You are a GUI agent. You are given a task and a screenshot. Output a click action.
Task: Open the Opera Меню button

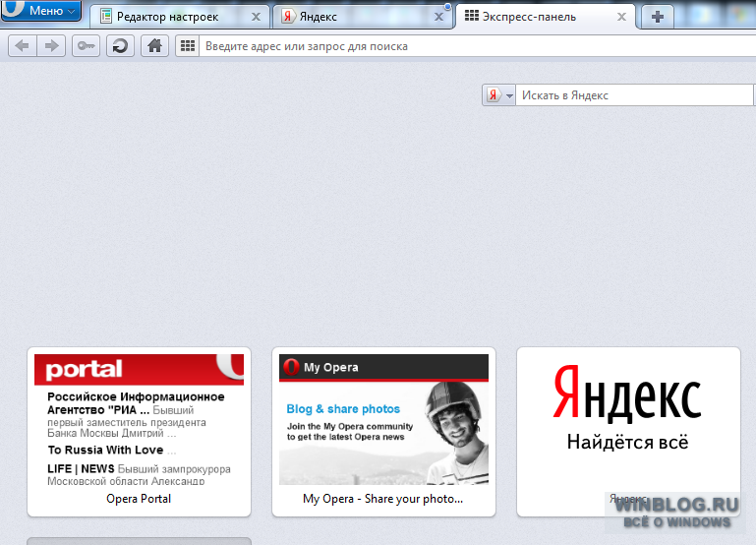(x=41, y=10)
